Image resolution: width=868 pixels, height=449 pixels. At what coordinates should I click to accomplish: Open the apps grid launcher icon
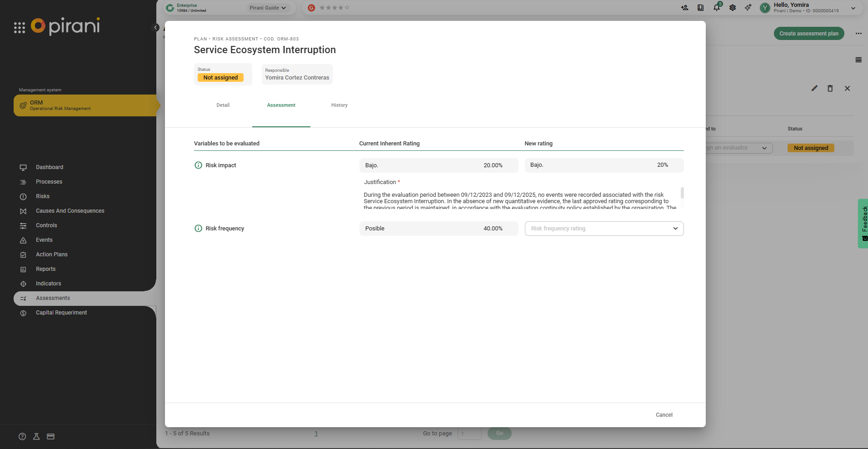click(x=19, y=28)
